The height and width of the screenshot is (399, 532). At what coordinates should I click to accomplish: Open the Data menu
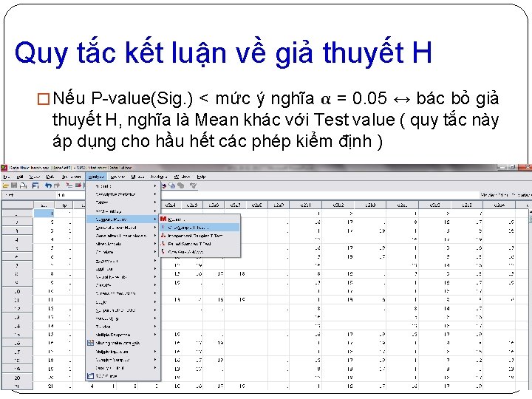coord(50,177)
